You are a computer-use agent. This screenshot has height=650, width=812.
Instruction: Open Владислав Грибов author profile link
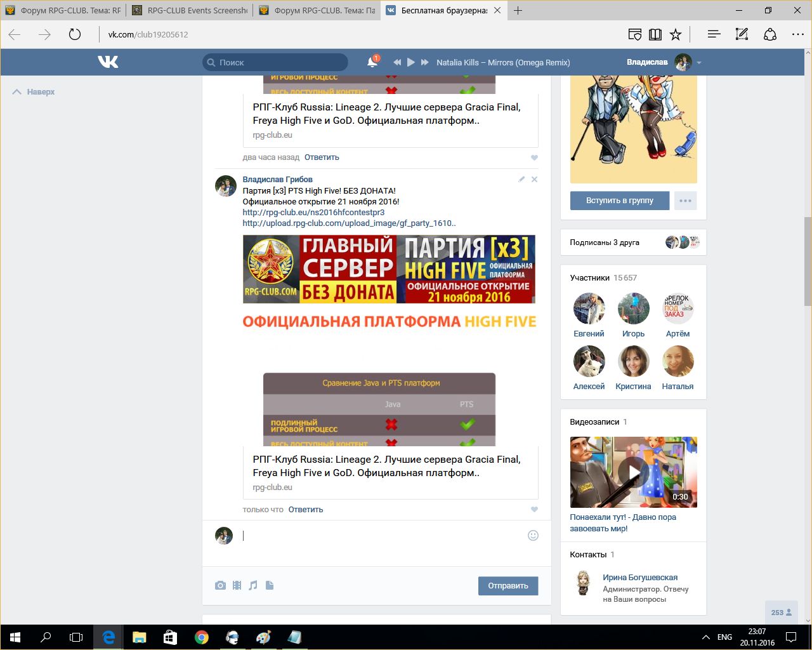[x=277, y=179]
